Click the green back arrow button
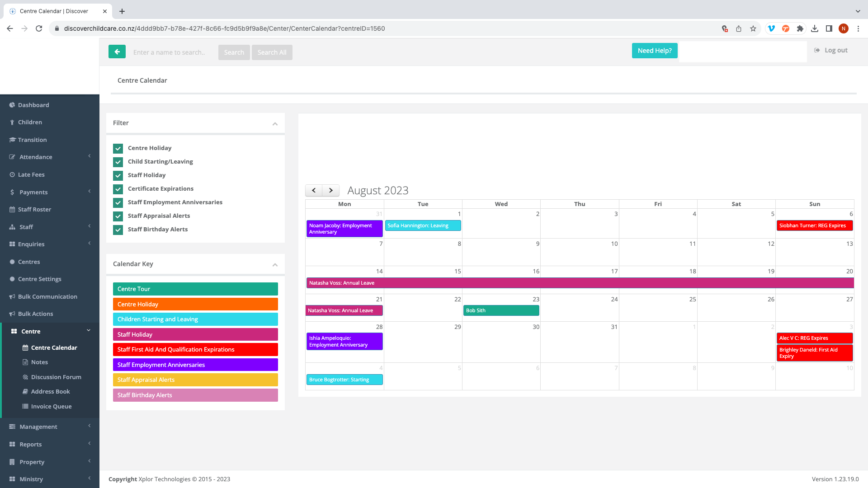 117,52
